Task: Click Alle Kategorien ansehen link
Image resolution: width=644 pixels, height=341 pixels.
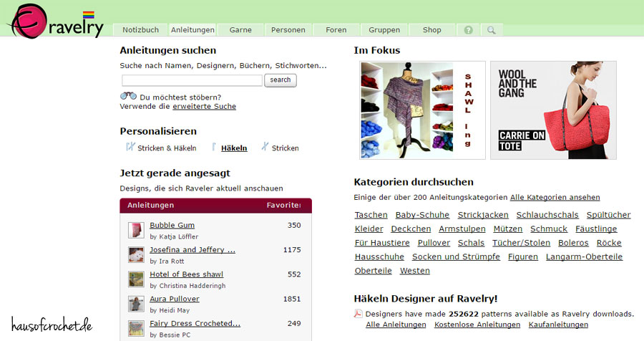Action: [555, 197]
